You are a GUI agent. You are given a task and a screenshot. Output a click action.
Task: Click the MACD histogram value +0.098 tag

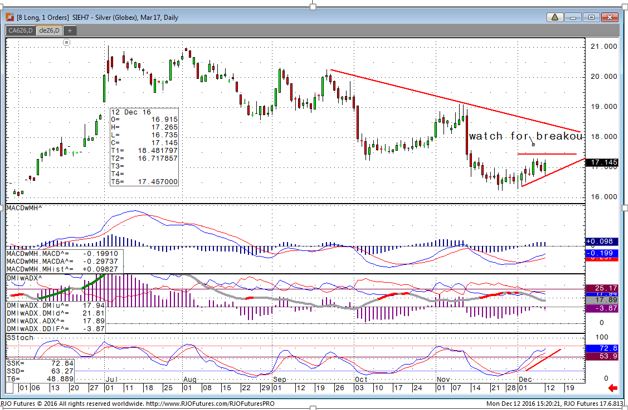(x=602, y=241)
